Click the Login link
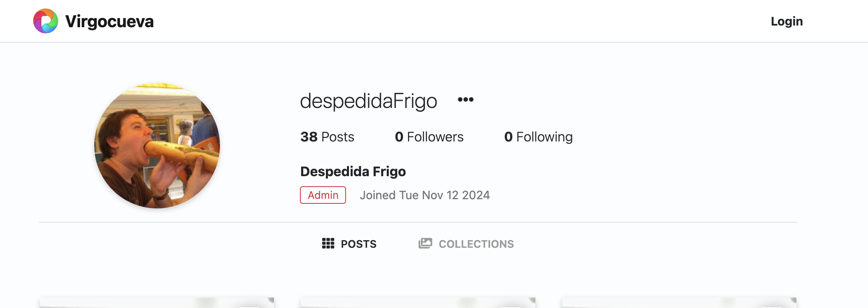868x308 pixels. pyautogui.click(x=786, y=21)
